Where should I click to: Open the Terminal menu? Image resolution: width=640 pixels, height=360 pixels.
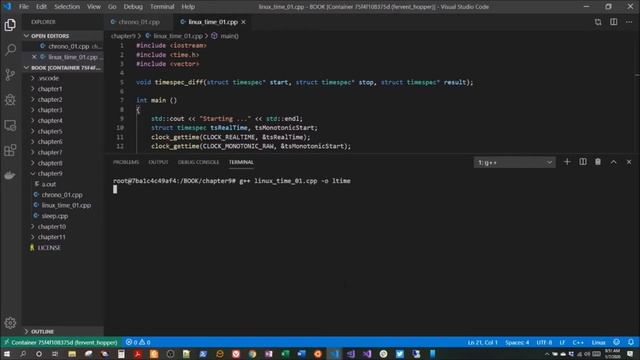point(162,7)
